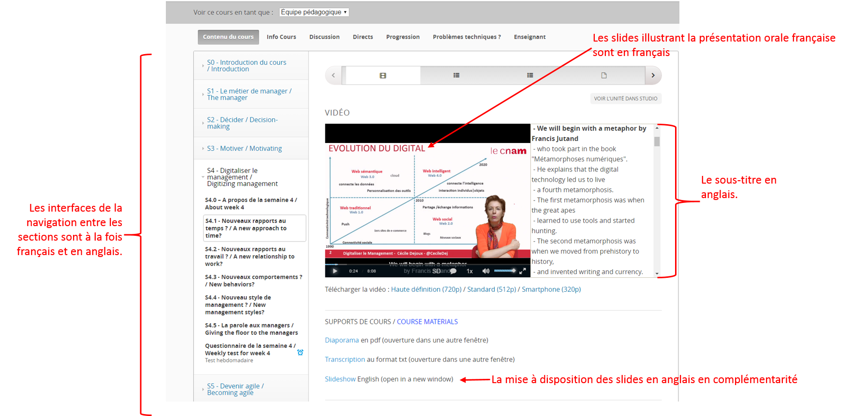Click VOIR L'UNITÉ DANS STUDIO button
The height and width of the screenshot is (416, 868).
(x=626, y=99)
